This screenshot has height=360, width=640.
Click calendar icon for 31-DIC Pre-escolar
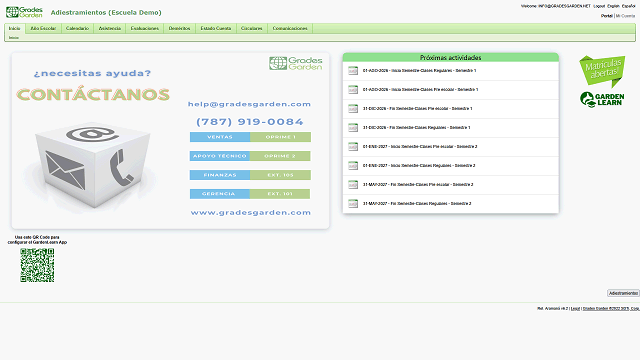(x=353, y=109)
